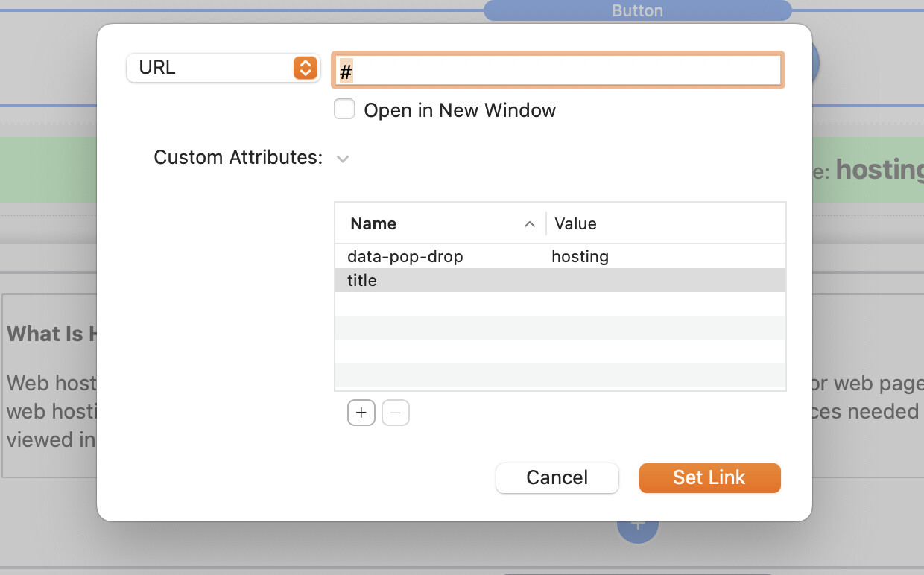Image resolution: width=924 pixels, height=575 pixels.
Task: Open the URL link type dropdown
Action: (223, 68)
